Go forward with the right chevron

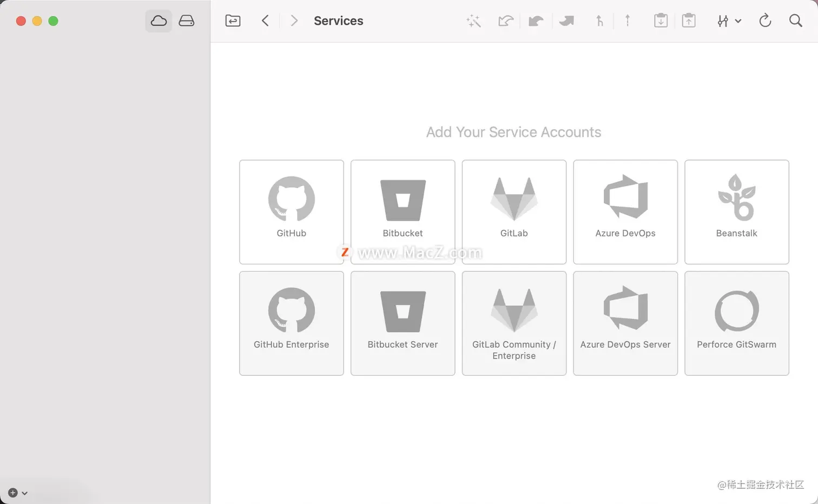294,21
